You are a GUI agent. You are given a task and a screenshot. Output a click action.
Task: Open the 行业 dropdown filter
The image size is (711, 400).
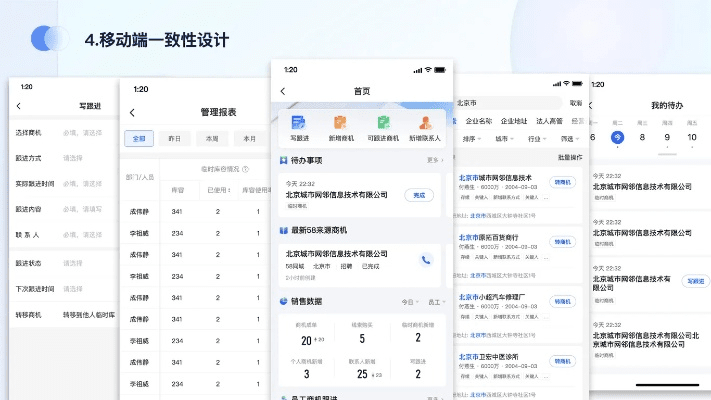[x=537, y=139]
